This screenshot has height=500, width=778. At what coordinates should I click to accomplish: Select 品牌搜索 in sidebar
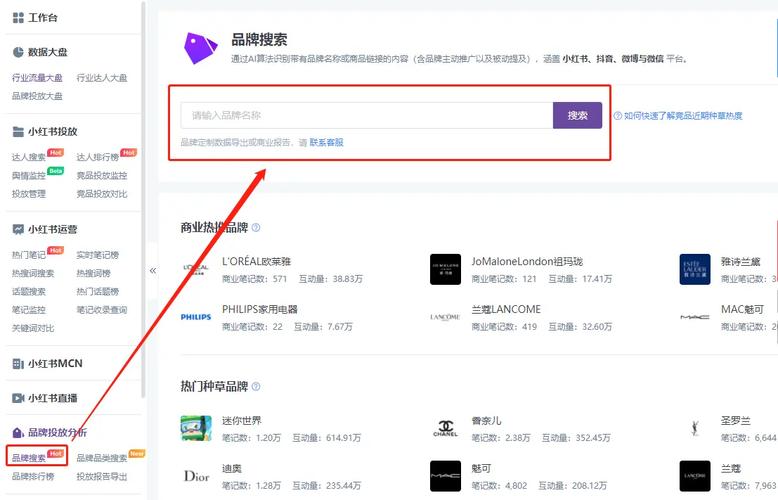[29, 458]
